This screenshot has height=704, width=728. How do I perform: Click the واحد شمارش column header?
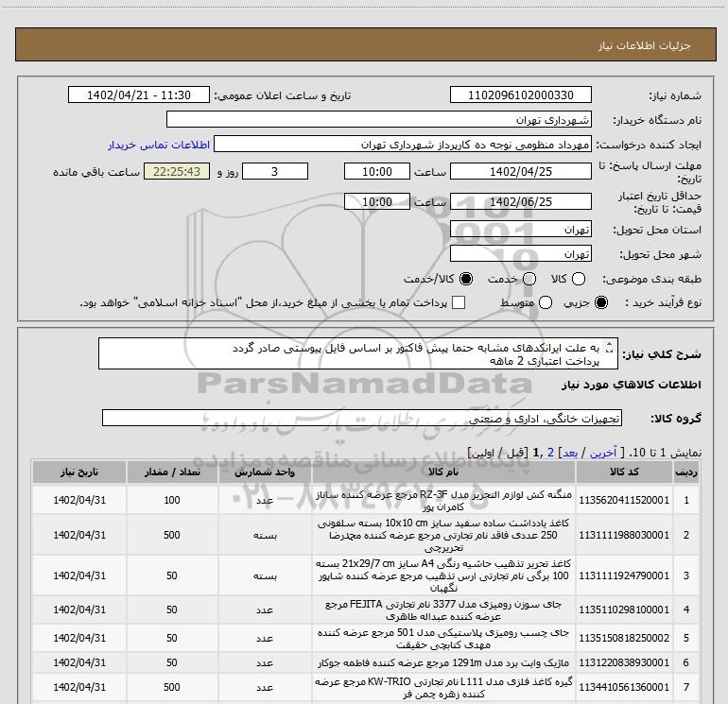pos(265,472)
